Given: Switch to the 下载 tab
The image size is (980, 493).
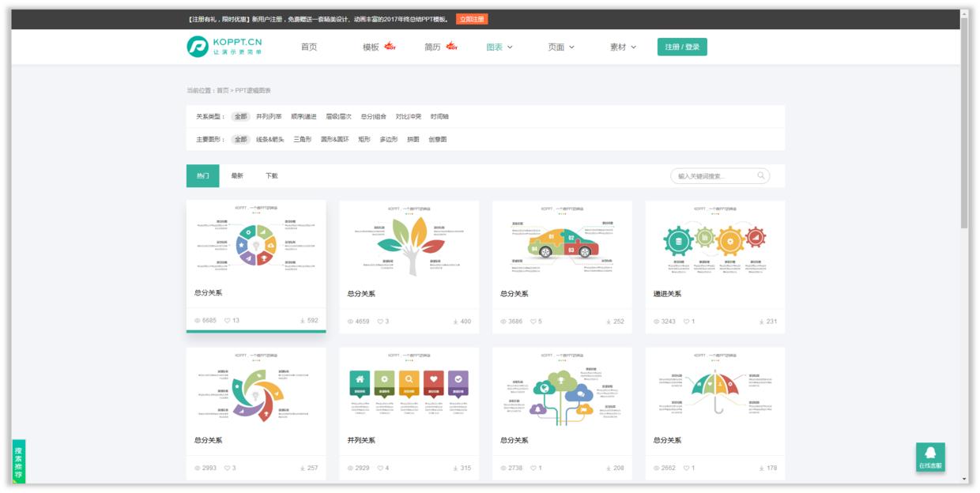Looking at the screenshot, I should (272, 175).
